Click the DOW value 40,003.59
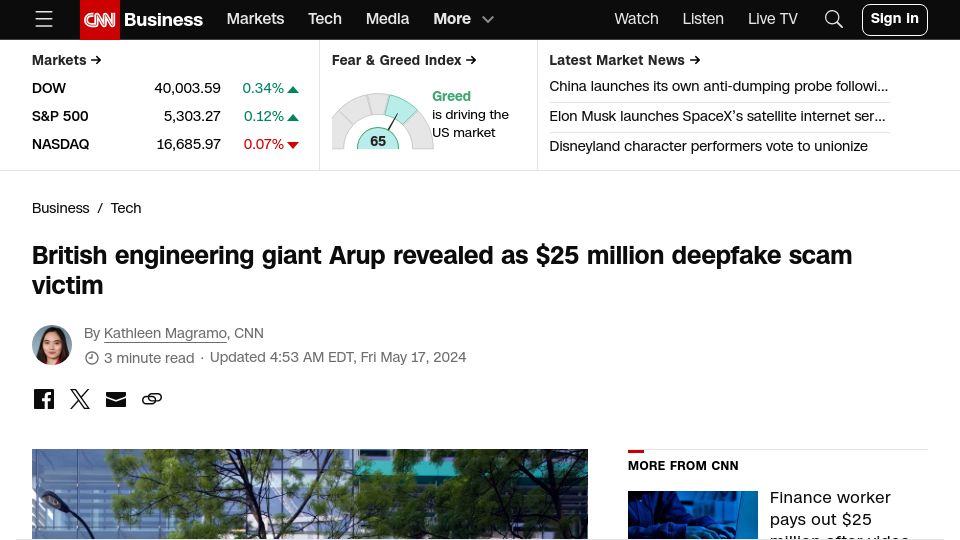Screen dimensions: 960x540 pyautogui.click(x=187, y=88)
